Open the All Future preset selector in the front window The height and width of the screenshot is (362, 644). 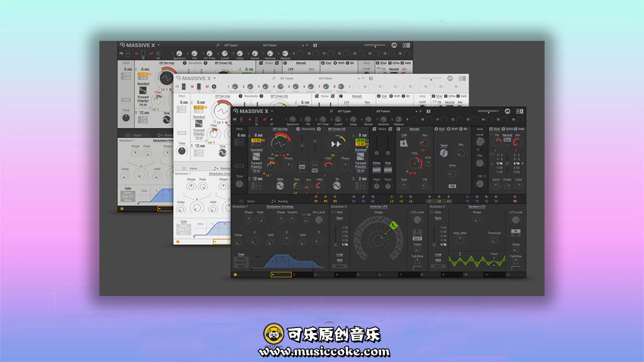tap(383, 111)
